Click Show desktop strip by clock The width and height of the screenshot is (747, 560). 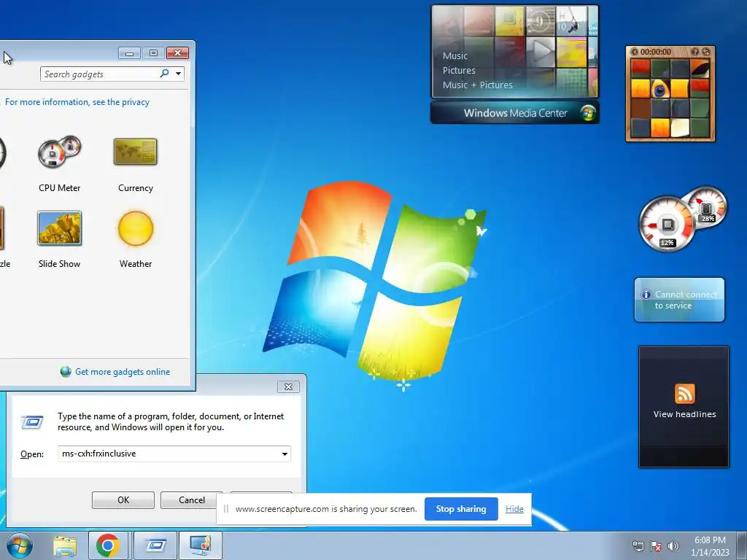click(x=743, y=545)
